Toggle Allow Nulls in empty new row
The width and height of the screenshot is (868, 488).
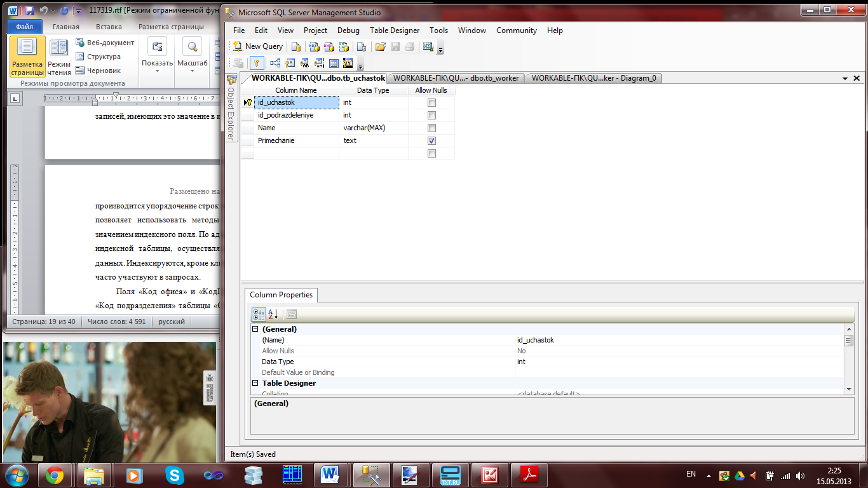(431, 153)
